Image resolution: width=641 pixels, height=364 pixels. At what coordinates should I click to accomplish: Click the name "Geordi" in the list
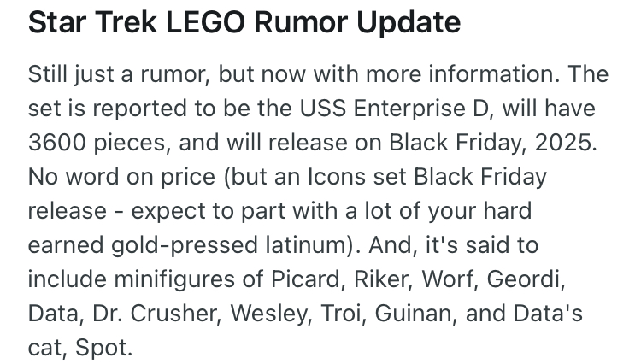click(523, 279)
